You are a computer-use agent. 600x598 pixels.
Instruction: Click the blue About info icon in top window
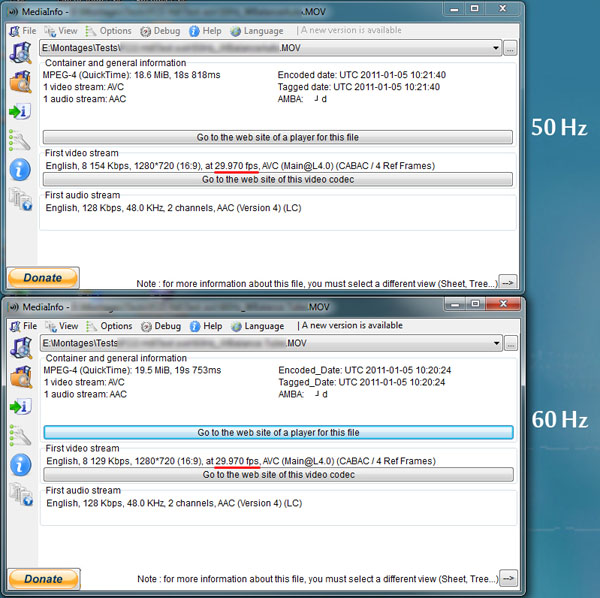coord(20,169)
